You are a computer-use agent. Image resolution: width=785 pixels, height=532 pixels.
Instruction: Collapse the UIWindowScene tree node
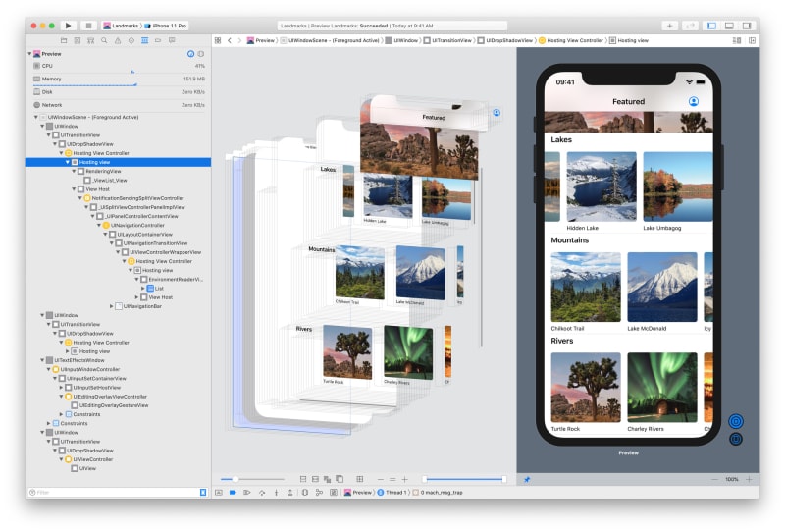point(36,117)
